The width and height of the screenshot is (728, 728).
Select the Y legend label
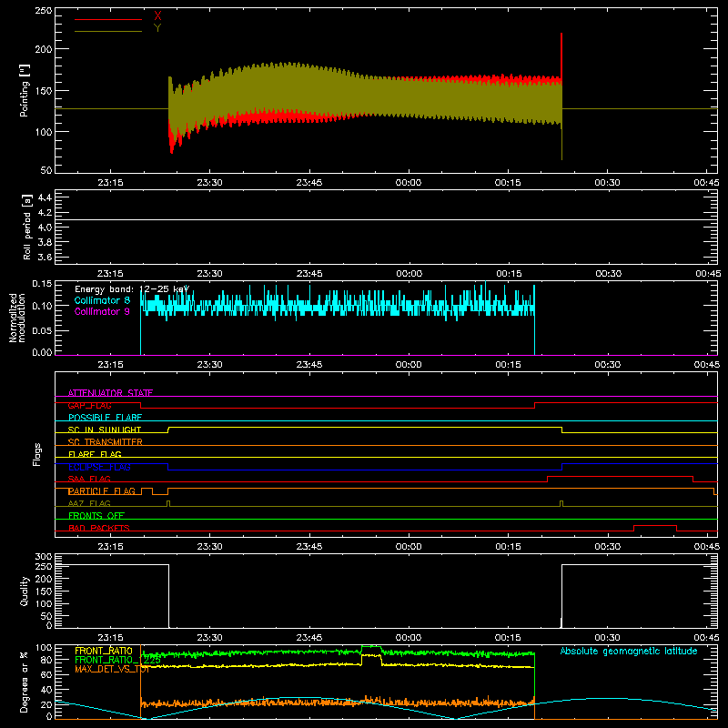(x=157, y=28)
